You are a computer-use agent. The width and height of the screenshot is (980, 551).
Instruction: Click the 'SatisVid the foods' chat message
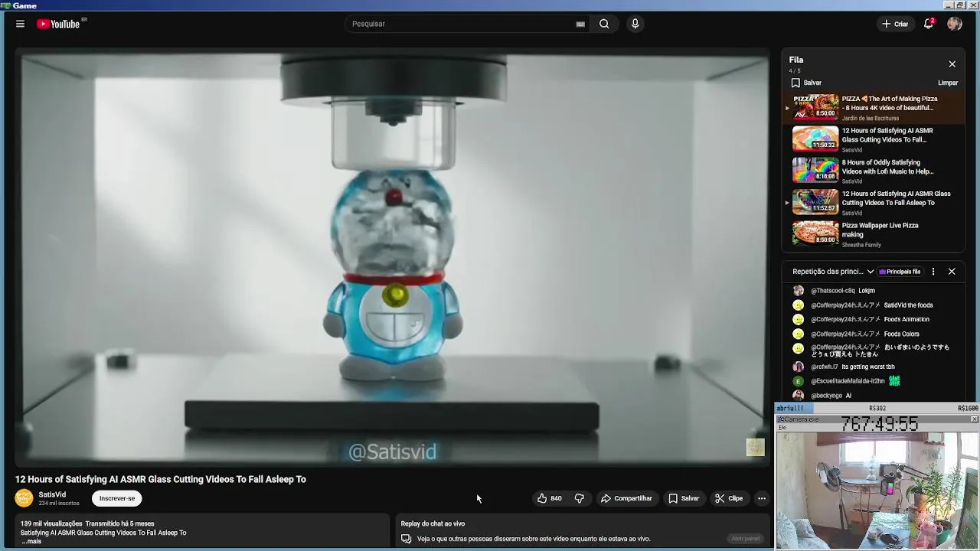coord(908,305)
